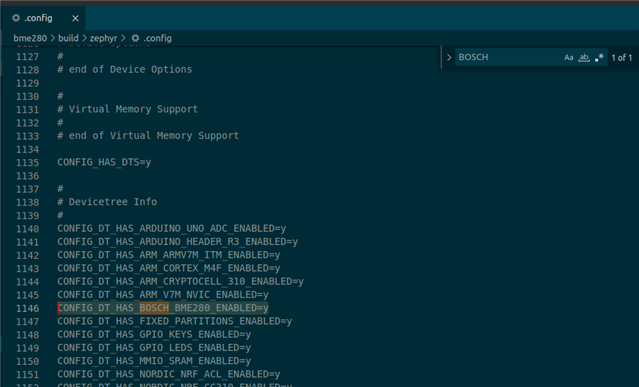Click the gear icon on .config tab
This screenshot has height=387, width=639.
(16, 18)
